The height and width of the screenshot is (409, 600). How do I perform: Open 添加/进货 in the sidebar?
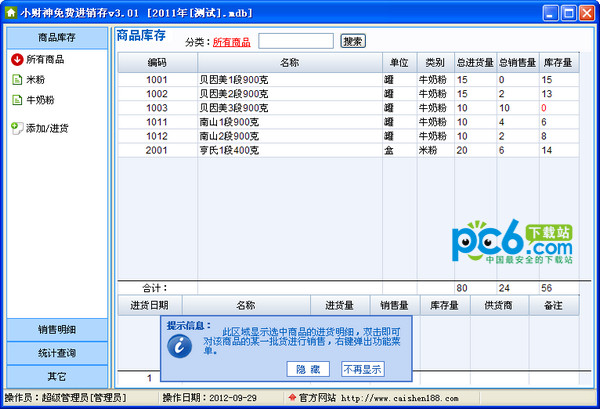(47, 128)
